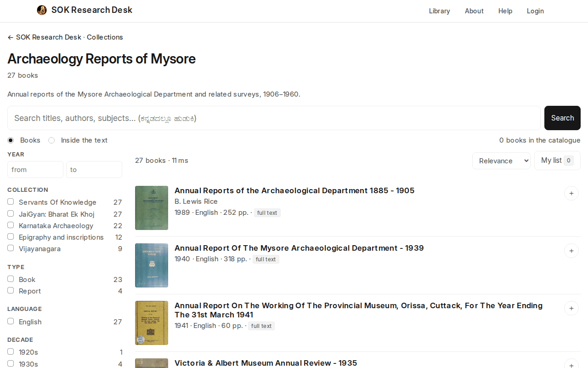Click the full text badge on 1939 Mysore report

click(266, 259)
